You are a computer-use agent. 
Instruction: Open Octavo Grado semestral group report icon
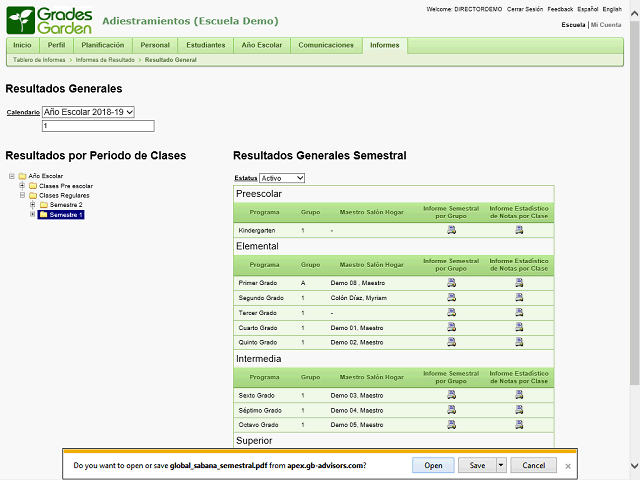[451, 424]
